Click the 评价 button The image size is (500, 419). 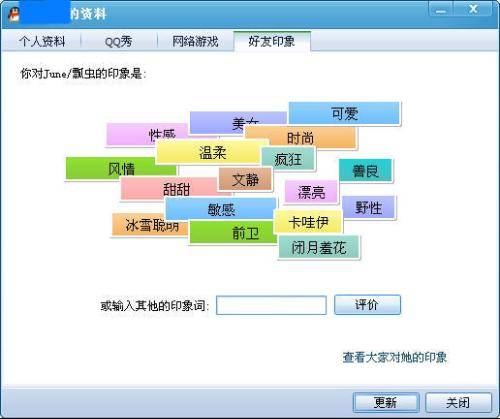point(367,304)
